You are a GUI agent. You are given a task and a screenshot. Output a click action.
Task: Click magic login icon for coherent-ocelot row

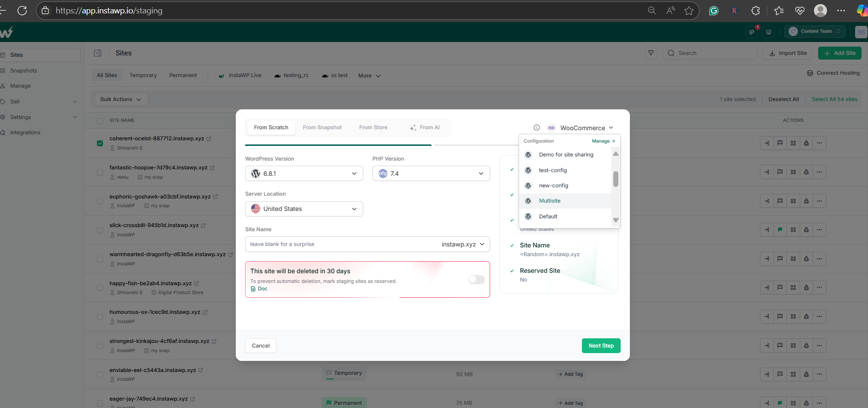click(x=767, y=143)
